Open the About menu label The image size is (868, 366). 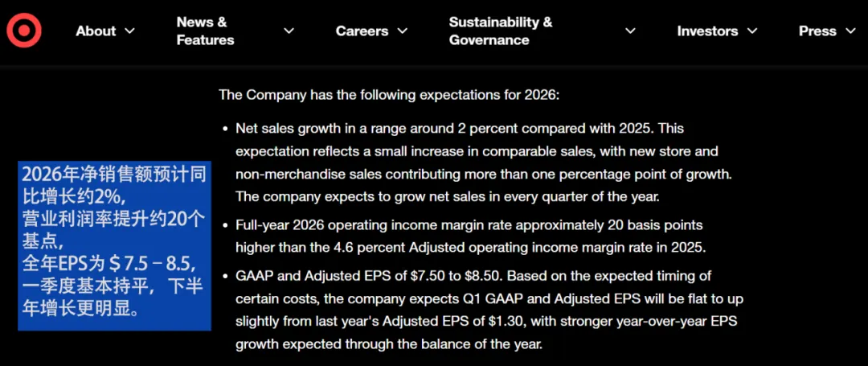(x=96, y=31)
